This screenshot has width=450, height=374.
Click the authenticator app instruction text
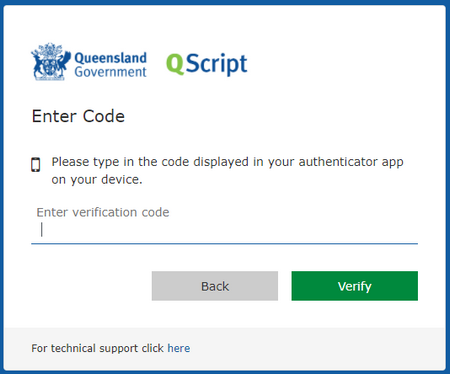tap(227, 171)
